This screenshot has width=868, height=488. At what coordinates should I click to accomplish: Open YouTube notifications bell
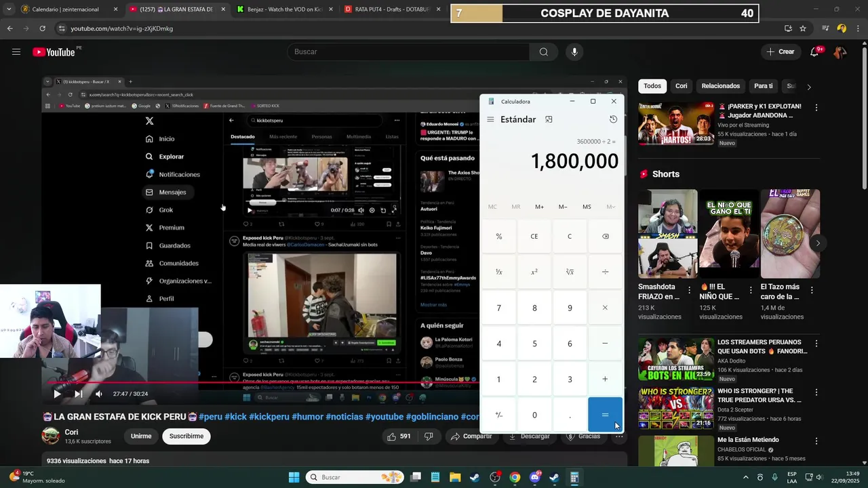pos(815,52)
